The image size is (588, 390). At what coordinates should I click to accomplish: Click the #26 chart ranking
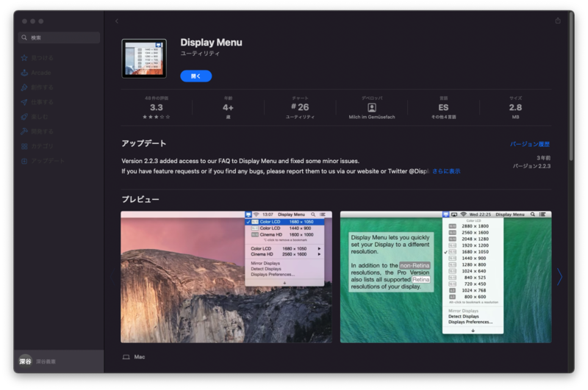pyautogui.click(x=300, y=107)
